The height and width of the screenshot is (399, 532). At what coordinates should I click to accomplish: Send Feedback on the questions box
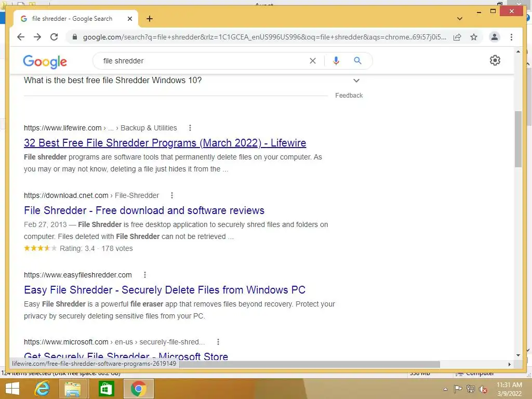pyautogui.click(x=349, y=96)
